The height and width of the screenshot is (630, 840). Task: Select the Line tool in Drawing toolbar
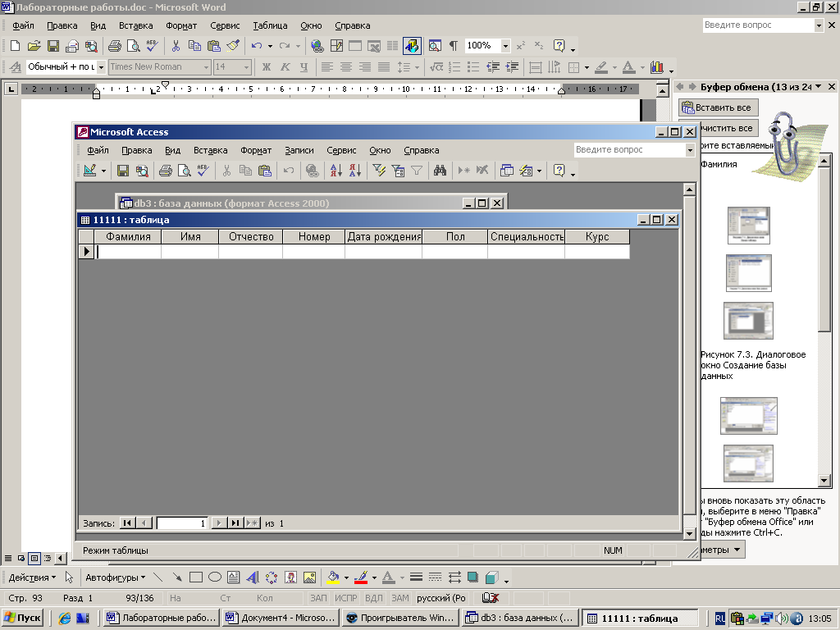coord(157,577)
